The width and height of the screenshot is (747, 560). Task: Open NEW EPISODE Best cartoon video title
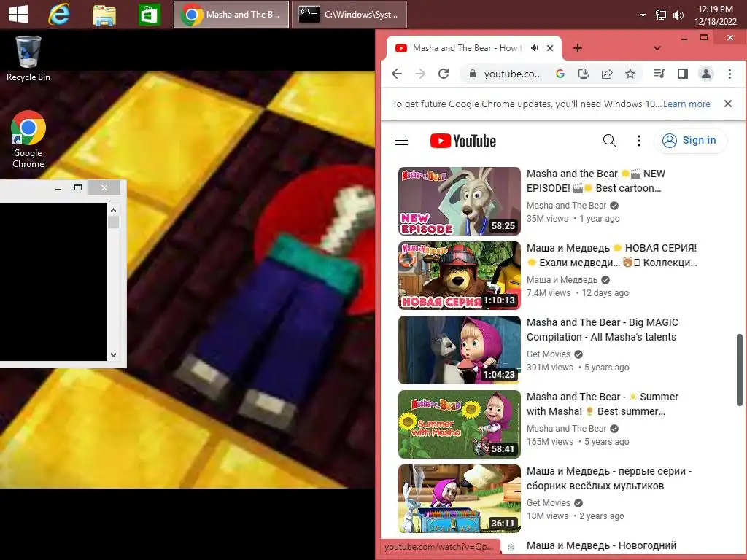tap(595, 181)
